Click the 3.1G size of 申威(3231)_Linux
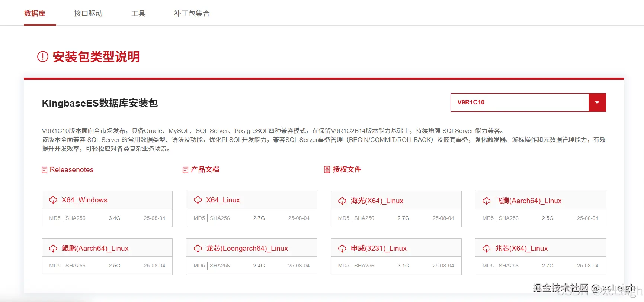The image size is (644, 302). click(403, 266)
